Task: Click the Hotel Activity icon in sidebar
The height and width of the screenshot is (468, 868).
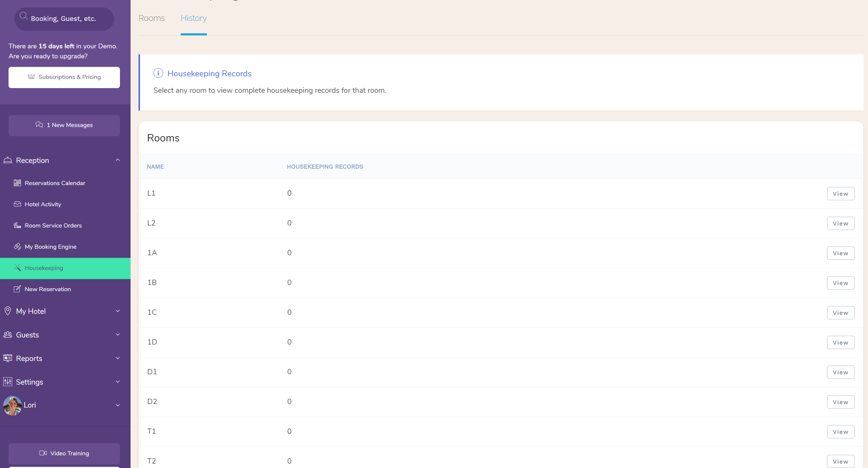Action: click(17, 204)
